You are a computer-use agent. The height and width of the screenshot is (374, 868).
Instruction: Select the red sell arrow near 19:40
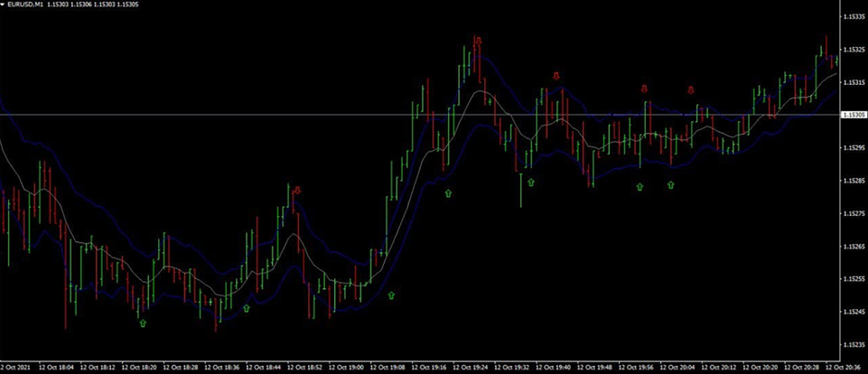556,75
